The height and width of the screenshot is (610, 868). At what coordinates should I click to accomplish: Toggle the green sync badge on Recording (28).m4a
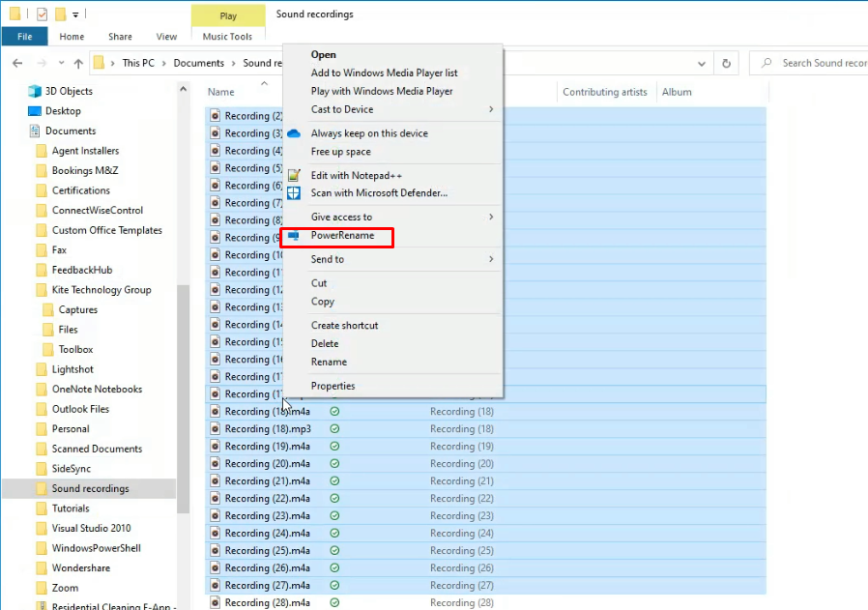pos(334,601)
